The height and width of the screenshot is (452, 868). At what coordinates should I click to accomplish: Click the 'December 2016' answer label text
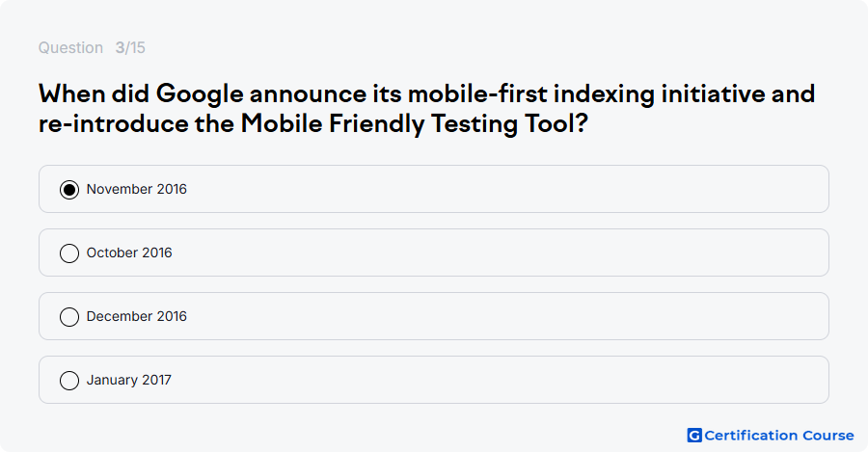point(137,316)
